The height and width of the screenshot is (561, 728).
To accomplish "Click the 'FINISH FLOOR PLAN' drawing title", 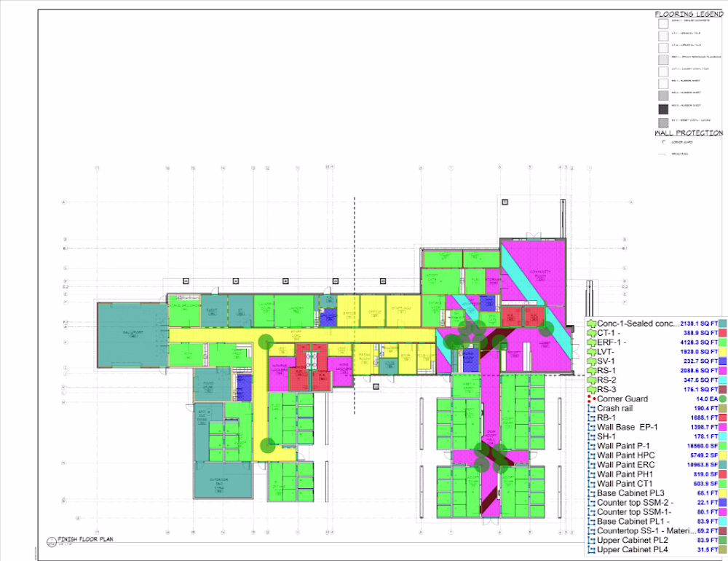I will [85, 539].
